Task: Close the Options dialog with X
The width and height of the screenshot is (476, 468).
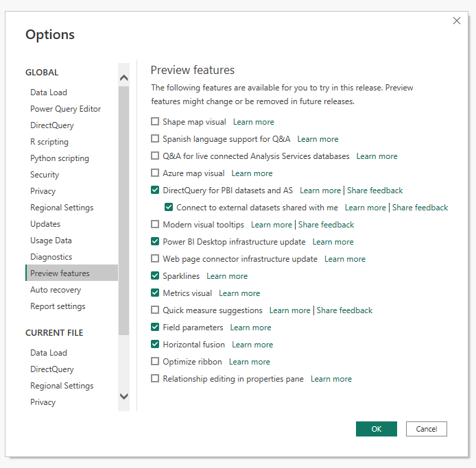Action: tap(457, 21)
